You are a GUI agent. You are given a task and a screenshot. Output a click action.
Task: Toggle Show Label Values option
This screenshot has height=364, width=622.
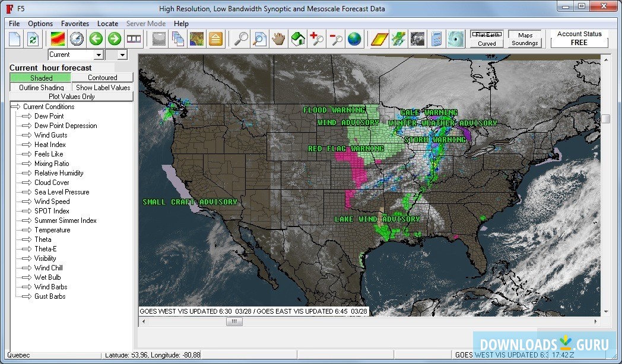point(103,88)
